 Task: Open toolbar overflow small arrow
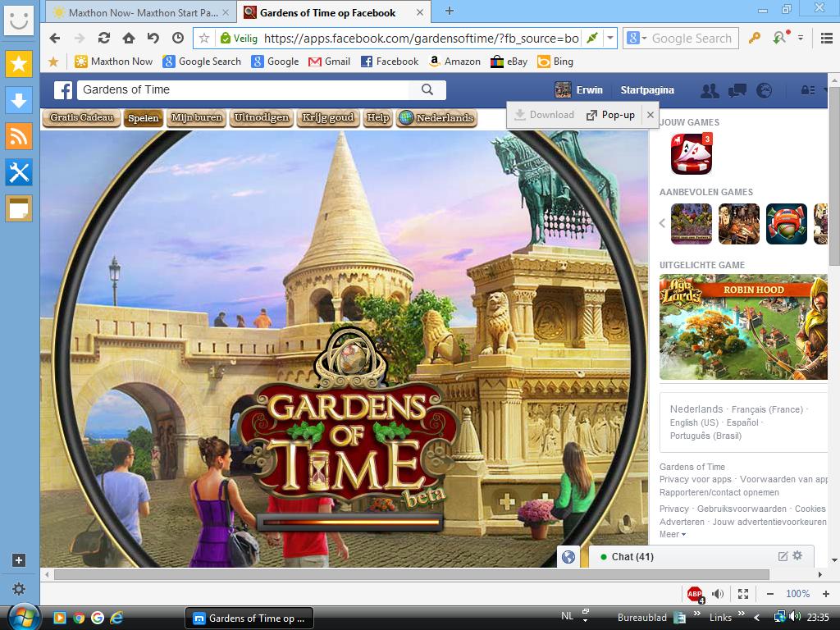tap(801, 38)
